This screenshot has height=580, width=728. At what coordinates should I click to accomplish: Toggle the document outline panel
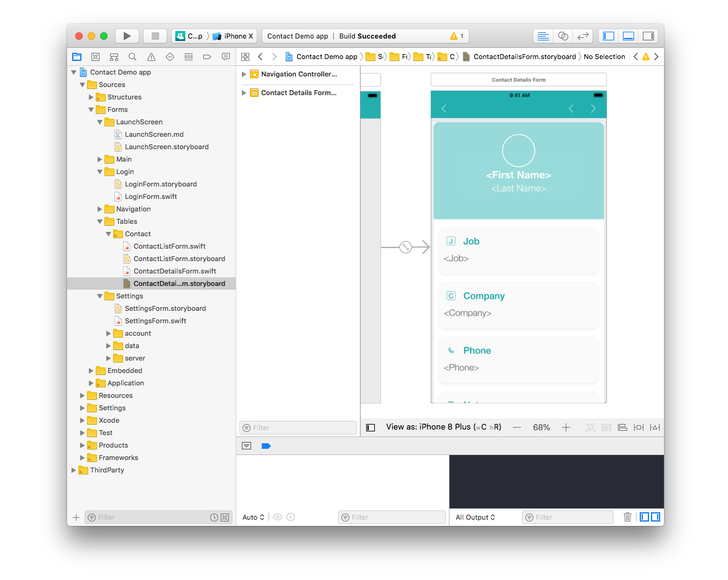(x=371, y=428)
